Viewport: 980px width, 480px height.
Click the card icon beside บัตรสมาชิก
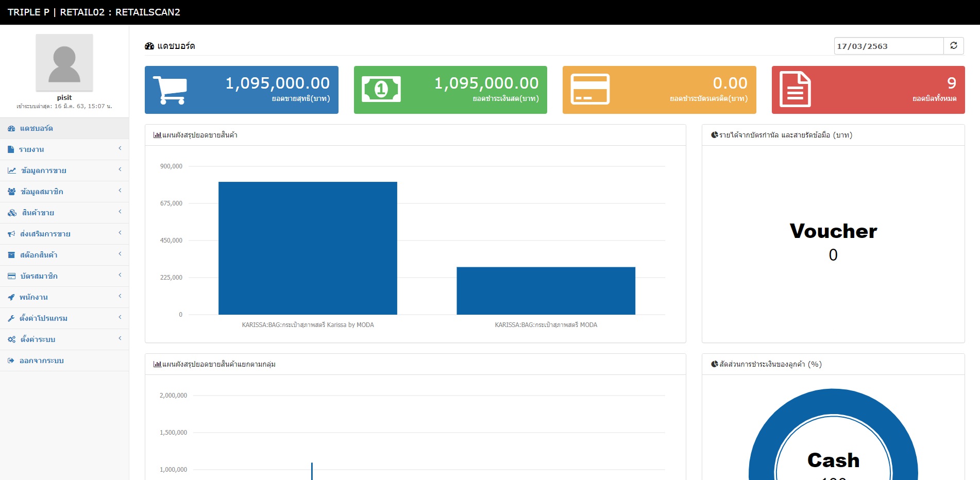pyautogui.click(x=11, y=276)
